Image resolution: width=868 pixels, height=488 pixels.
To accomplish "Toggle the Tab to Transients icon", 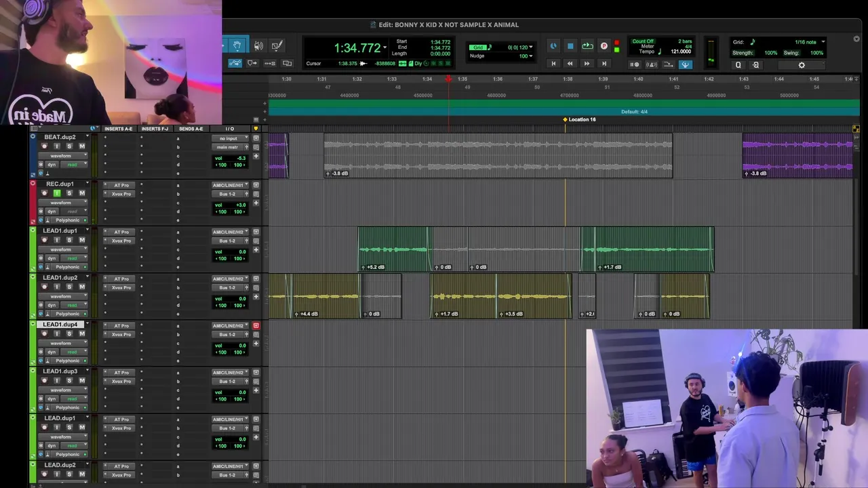I will click(x=252, y=63).
